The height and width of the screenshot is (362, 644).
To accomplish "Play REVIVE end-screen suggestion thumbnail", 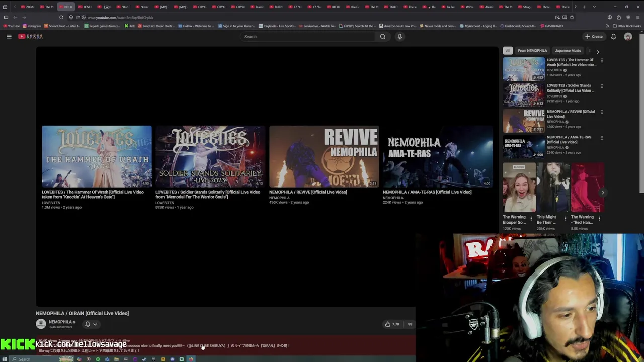I will click(324, 156).
